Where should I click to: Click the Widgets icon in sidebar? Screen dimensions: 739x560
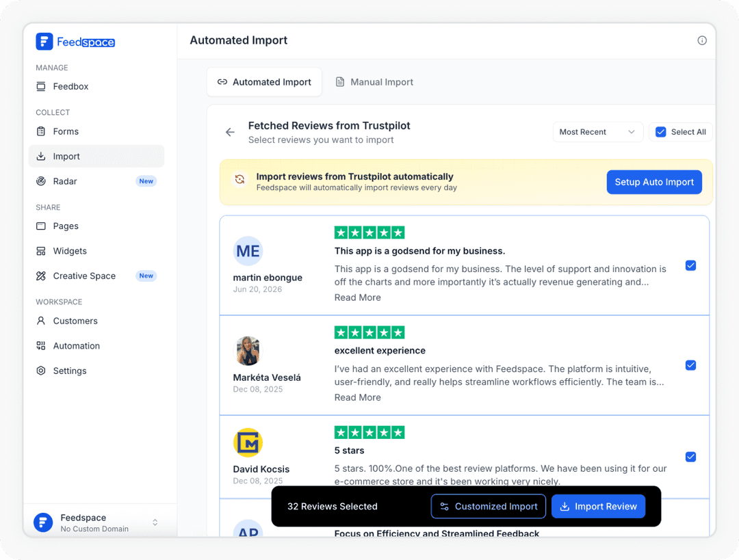coord(41,251)
